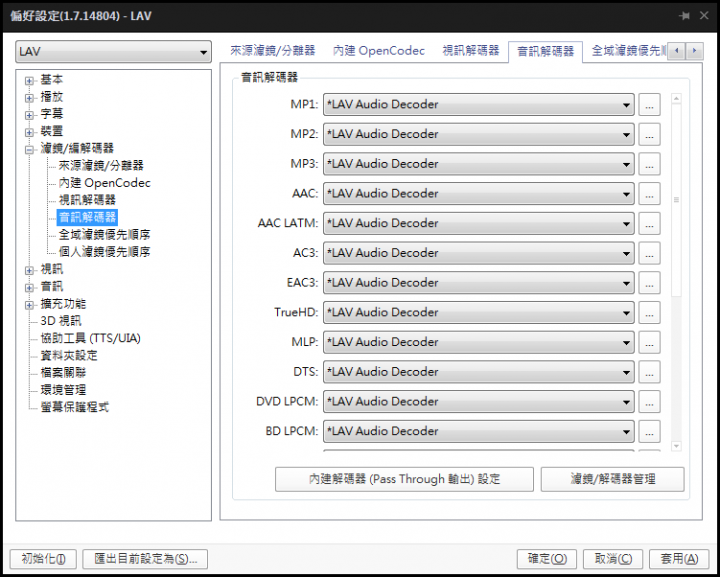Open the AAC decoder dropdown
The image size is (720, 577).
click(x=478, y=194)
